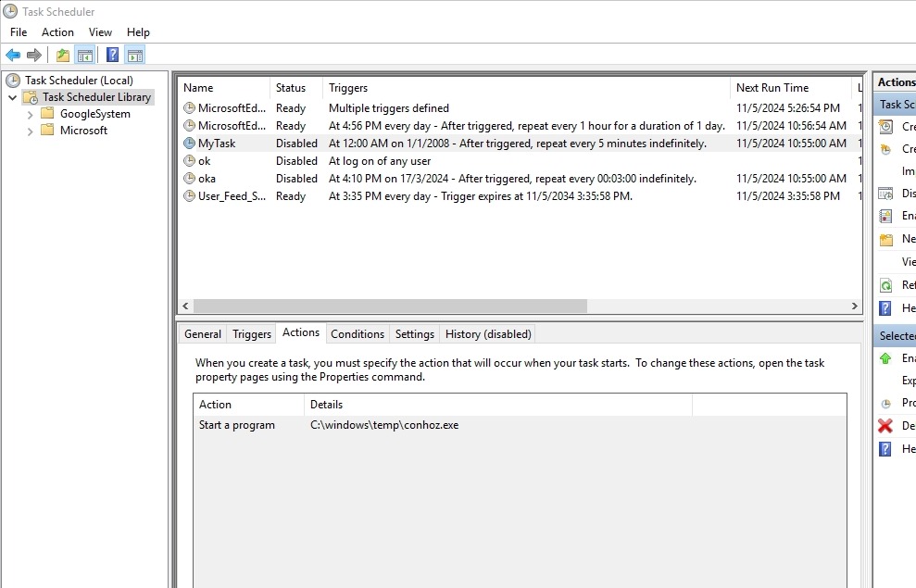
Task: Click the New Folder icon in Actions pane
Action: tap(885, 239)
